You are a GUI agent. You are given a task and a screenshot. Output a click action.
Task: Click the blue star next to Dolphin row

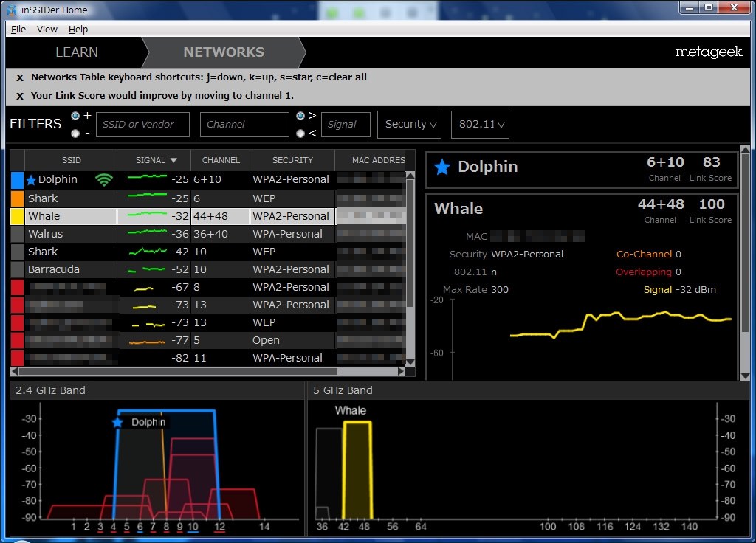click(x=31, y=180)
